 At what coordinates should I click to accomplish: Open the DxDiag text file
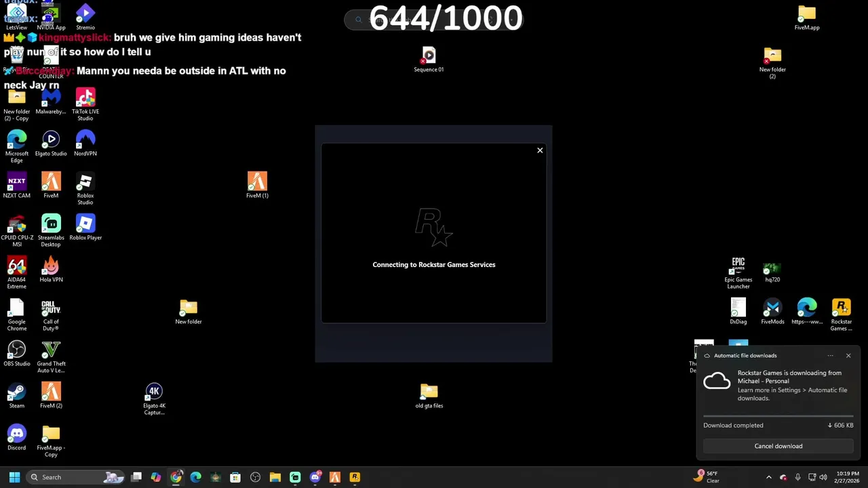pos(738,312)
